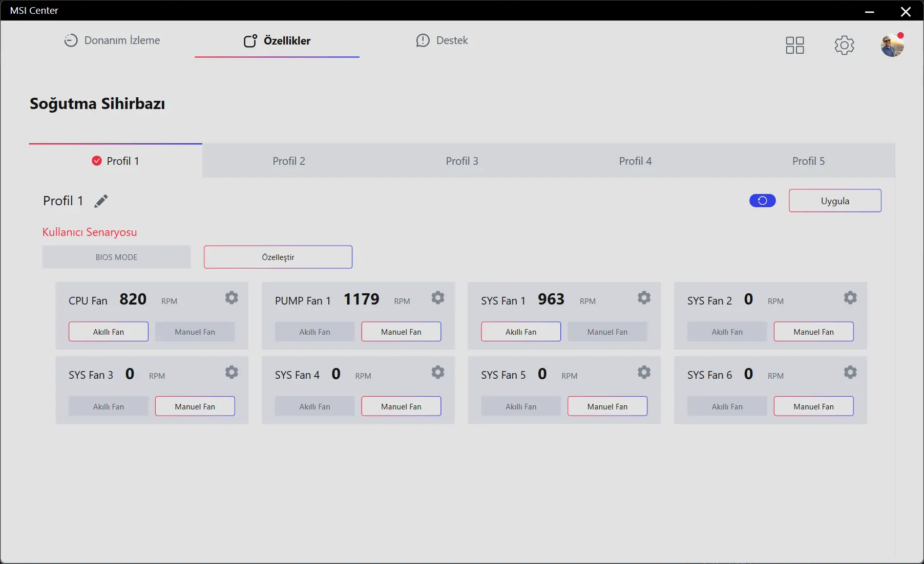Viewport: 924px width, 564px height.
Task: Select Manuel Fan for CPU Fan
Action: coord(195,332)
